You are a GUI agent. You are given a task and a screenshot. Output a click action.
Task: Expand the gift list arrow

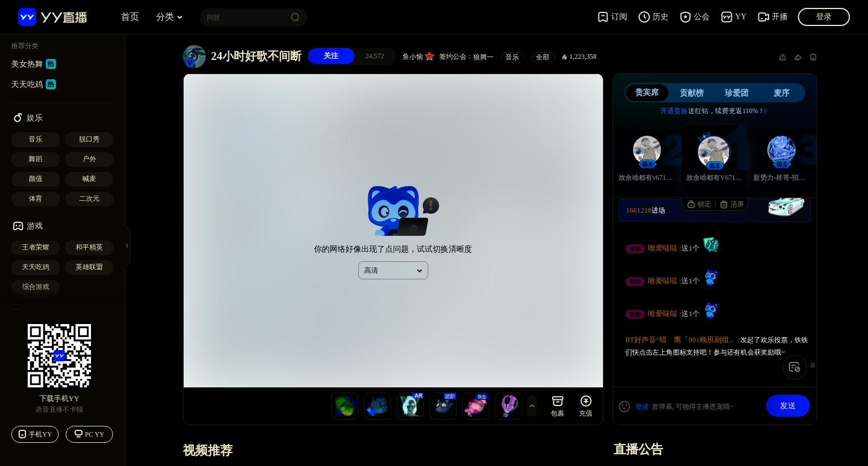532,406
